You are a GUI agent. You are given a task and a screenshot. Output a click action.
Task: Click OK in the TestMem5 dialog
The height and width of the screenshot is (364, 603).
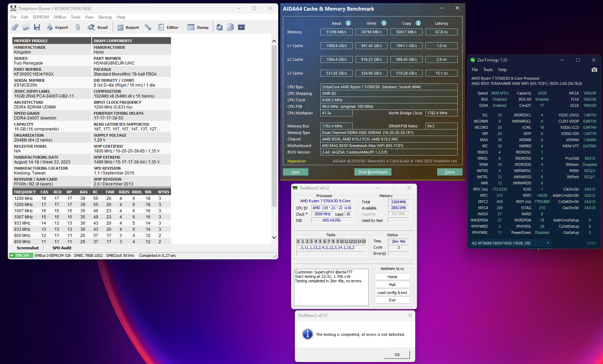397,355
